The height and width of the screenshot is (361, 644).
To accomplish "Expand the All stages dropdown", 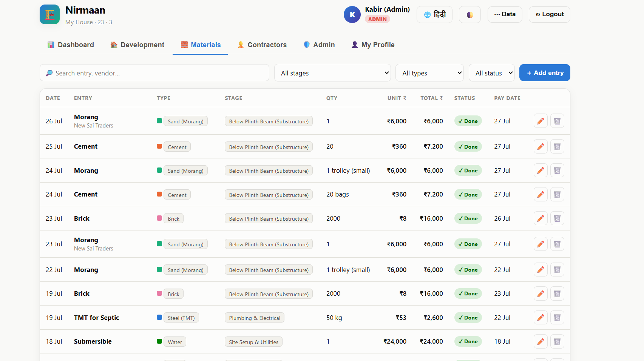I will [333, 73].
